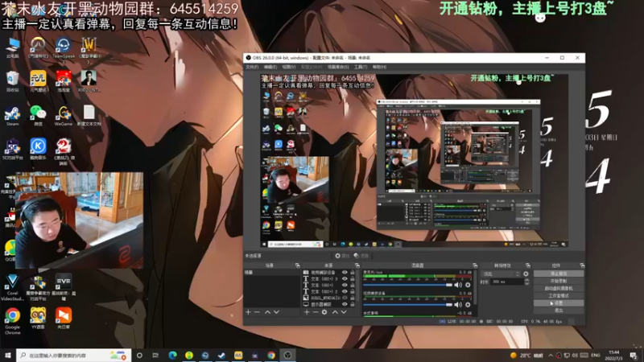Pop out the Scenes dock panel

pos(297,265)
